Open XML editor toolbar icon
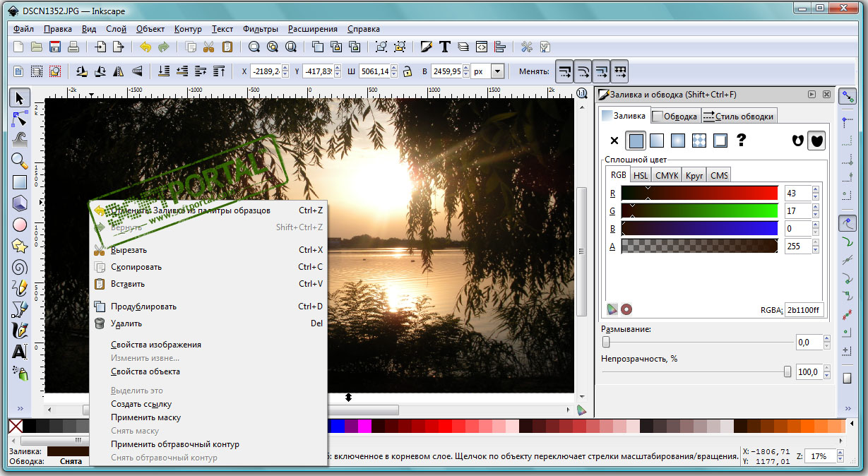The width and height of the screenshot is (868, 476). point(482,47)
